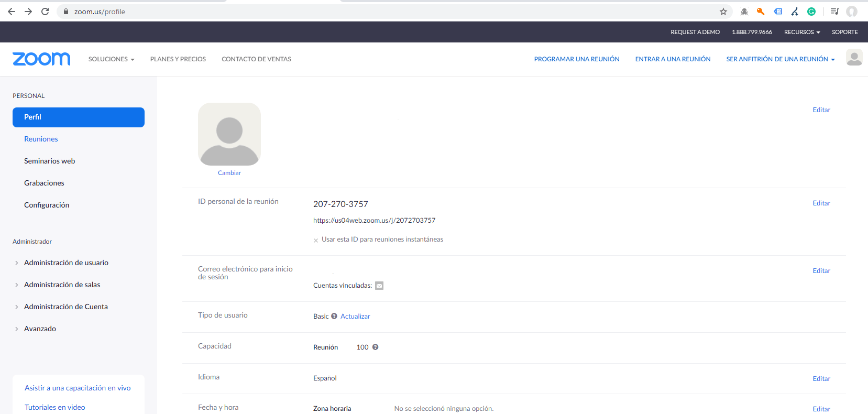Open the Soluciones dropdown menu

pyautogui.click(x=112, y=59)
